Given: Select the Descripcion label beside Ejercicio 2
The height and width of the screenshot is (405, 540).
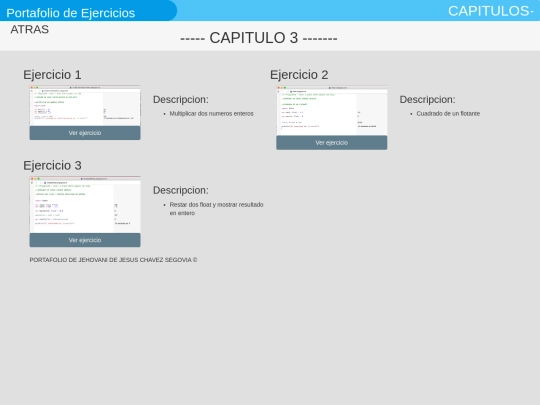Looking at the screenshot, I should point(427,100).
